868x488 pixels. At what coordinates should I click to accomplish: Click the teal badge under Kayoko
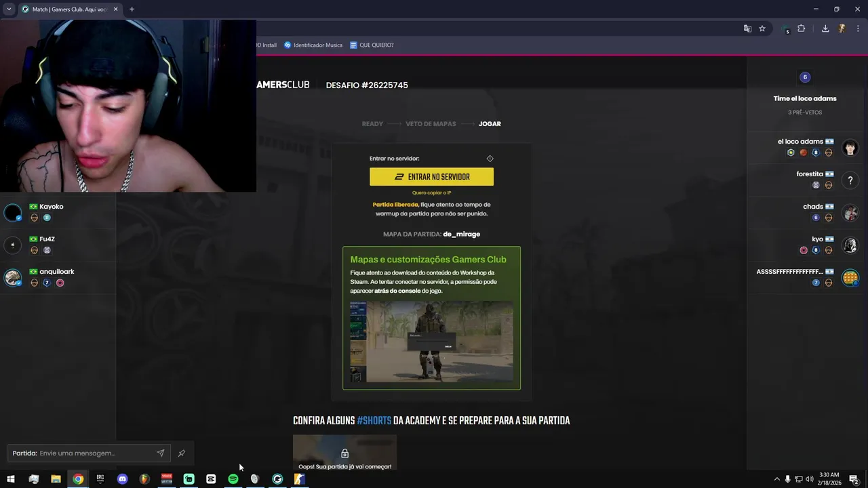(x=47, y=218)
